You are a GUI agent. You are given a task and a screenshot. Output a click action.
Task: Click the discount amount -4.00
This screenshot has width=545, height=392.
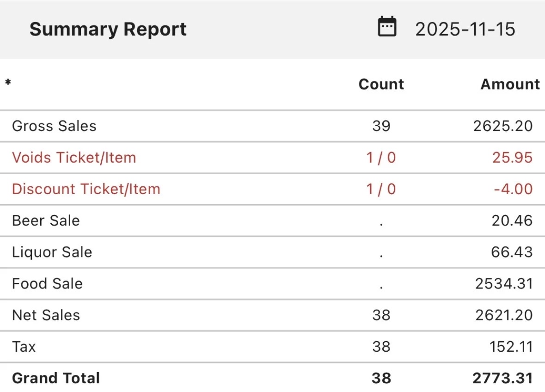pos(513,189)
